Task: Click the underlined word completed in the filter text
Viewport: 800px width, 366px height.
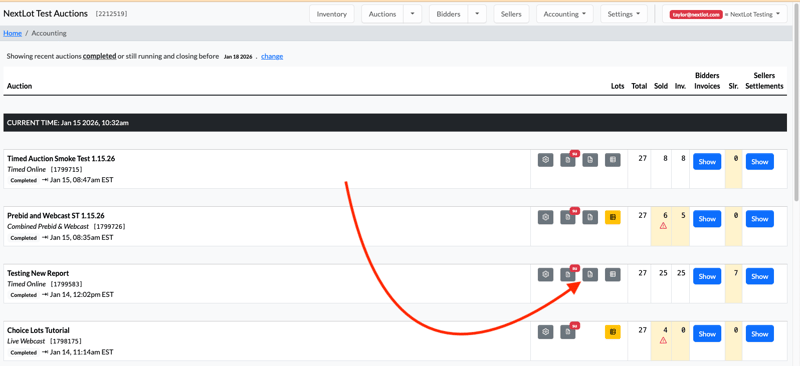Action: [99, 56]
